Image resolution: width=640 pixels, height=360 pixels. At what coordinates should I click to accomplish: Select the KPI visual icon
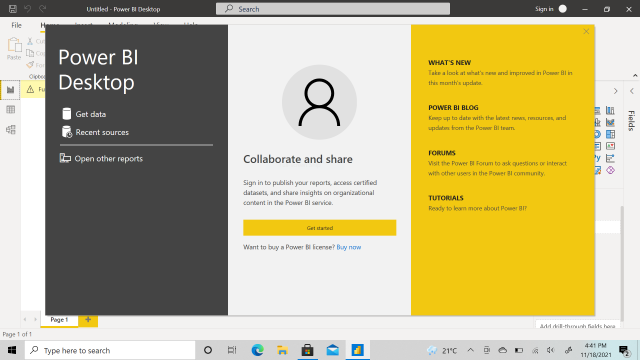click(610, 146)
